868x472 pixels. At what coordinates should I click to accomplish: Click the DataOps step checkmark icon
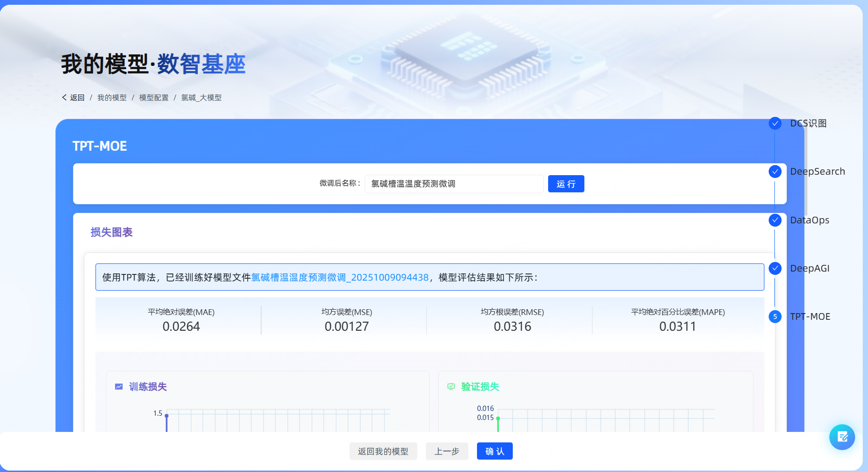tap(775, 220)
